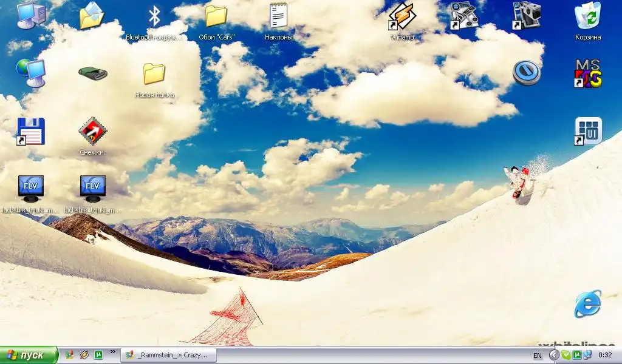The height and width of the screenshot is (364, 622).
Task: Click the system clock showing 0:32
Action: [x=605, y=355]
